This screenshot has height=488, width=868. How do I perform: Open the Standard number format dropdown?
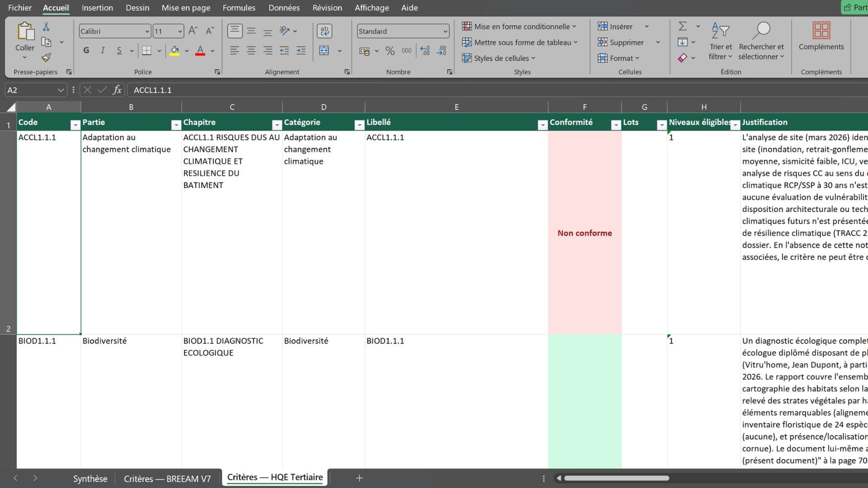(445, 31)
